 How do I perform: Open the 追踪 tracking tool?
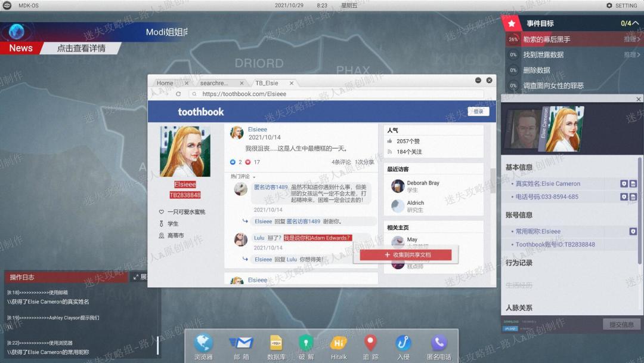pos(370,347)
